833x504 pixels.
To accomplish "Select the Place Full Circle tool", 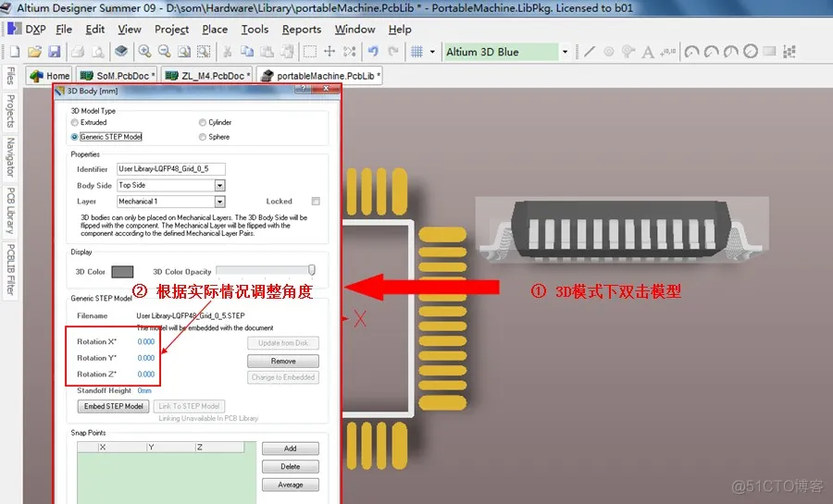I will tap(750, 52).
